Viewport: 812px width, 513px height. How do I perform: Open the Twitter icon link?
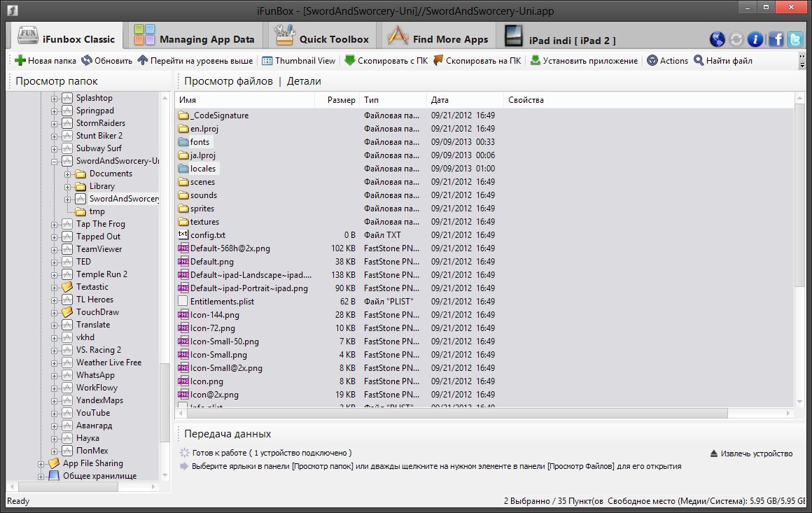pyautogui.click(x=794, y=39)
